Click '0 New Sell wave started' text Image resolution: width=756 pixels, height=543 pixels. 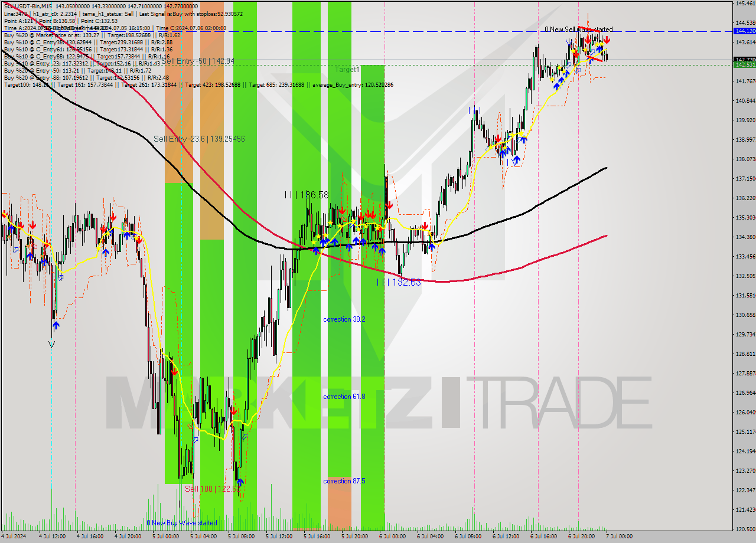(x=579, y=29)
